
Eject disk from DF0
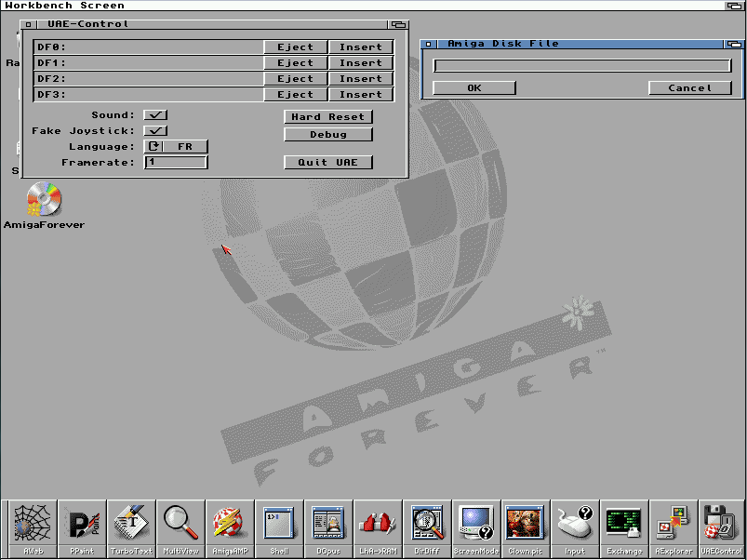tap(296, 47)
